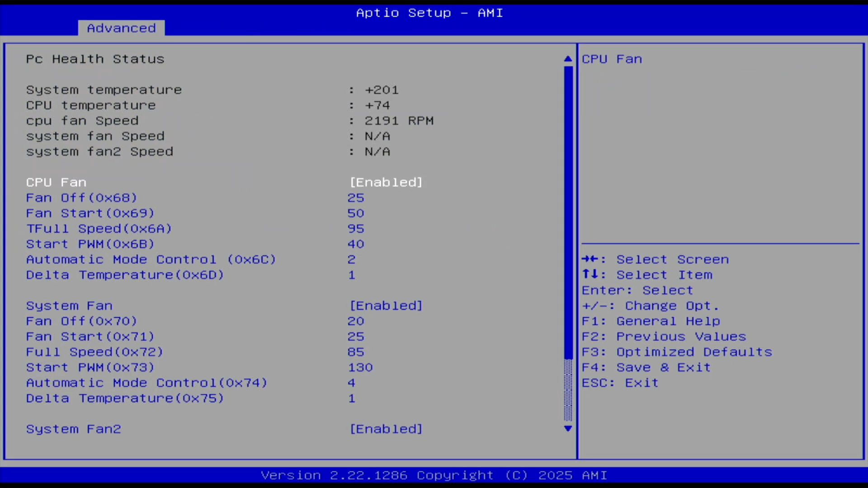Viewport: 868px width, 488px height.
Task: Select CPU Automatic Mode Control (0x6C) value
Action: (351, 259)
